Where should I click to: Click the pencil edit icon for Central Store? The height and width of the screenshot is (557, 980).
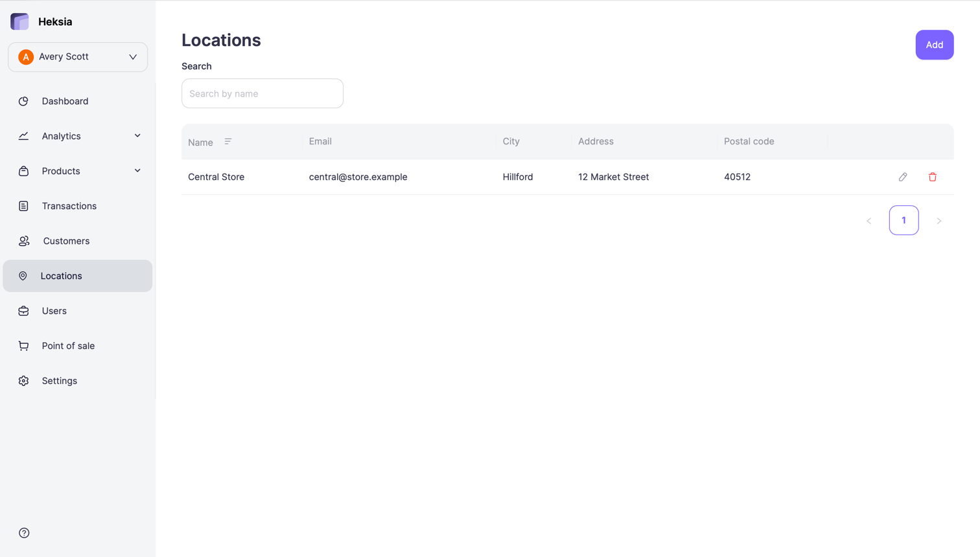click(903, 177)
